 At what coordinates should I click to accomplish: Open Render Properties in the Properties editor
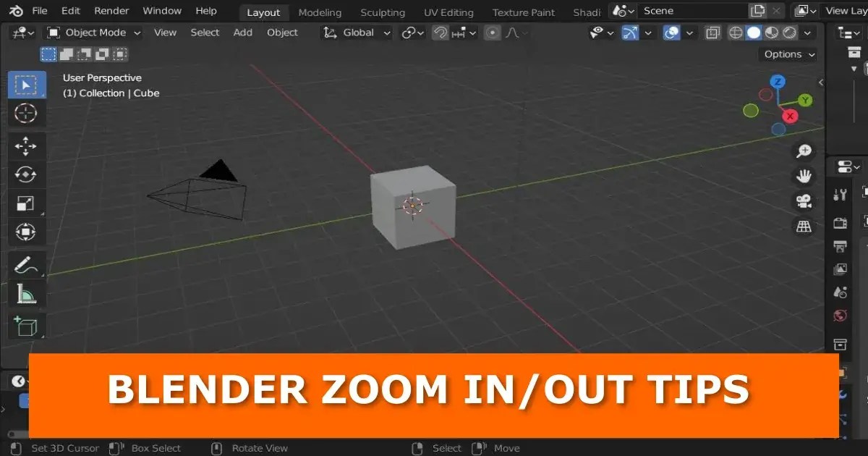coord(839,222)
